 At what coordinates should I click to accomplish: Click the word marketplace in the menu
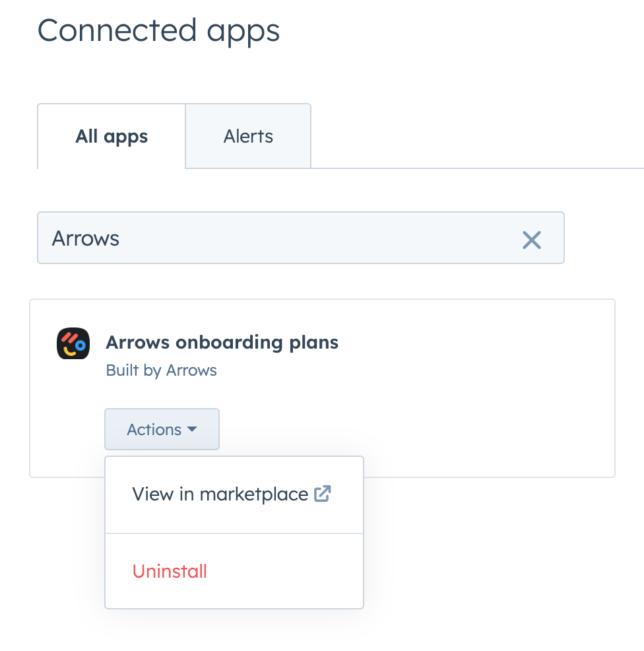coord(254,494)
